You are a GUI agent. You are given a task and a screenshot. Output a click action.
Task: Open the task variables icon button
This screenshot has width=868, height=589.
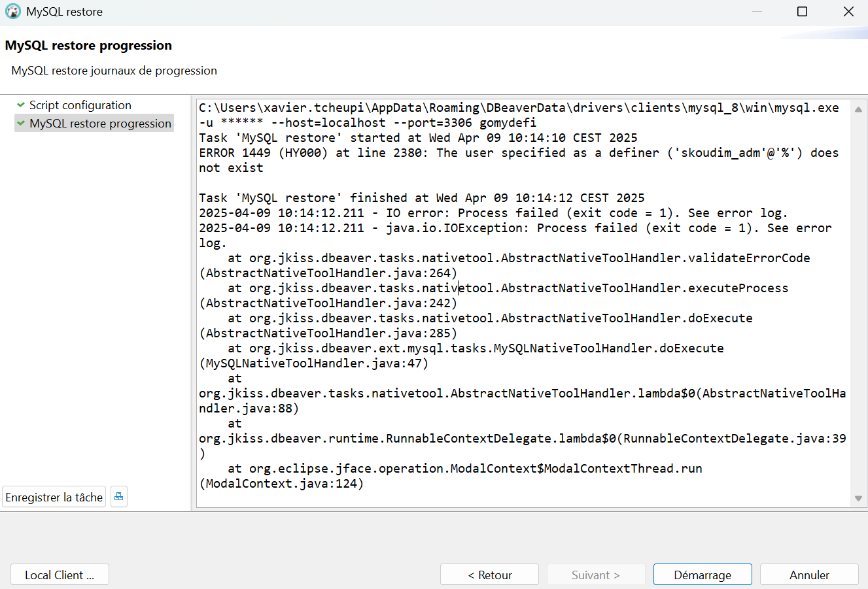pos(118,497)
